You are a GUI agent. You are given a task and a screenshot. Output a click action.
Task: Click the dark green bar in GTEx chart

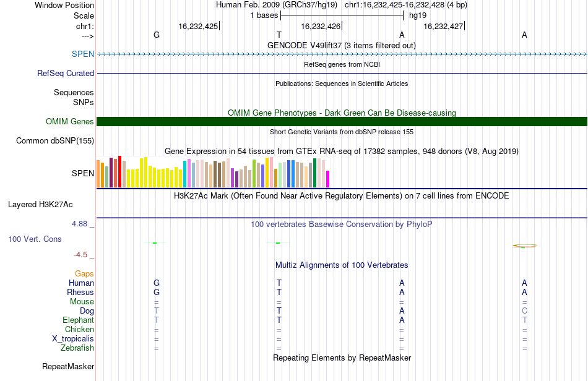click(x=314, y=173)
